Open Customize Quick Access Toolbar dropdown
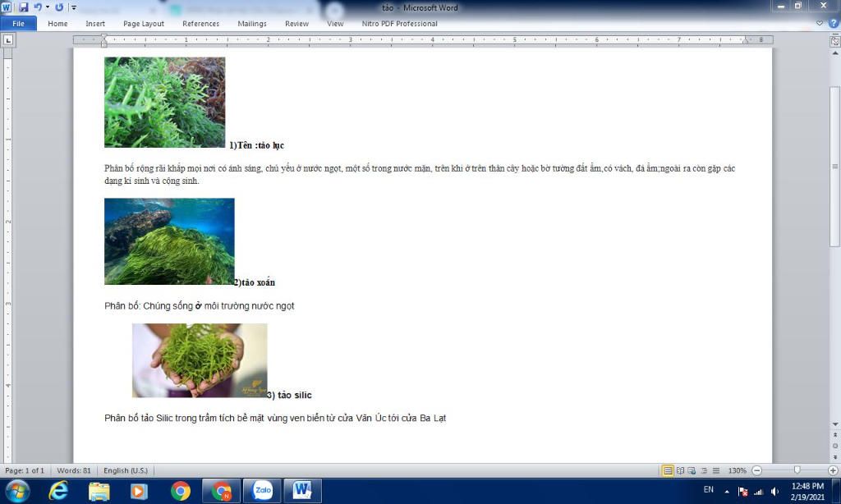Viewport: 841px width, 504px height. [x=73, y=7]
